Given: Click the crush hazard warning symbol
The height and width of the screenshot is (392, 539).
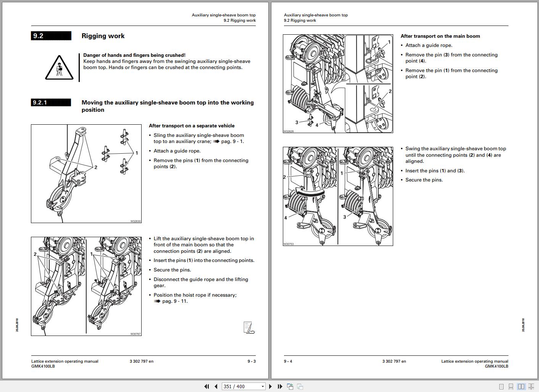Looking at the screenshot, I should (x=59, y=67).
